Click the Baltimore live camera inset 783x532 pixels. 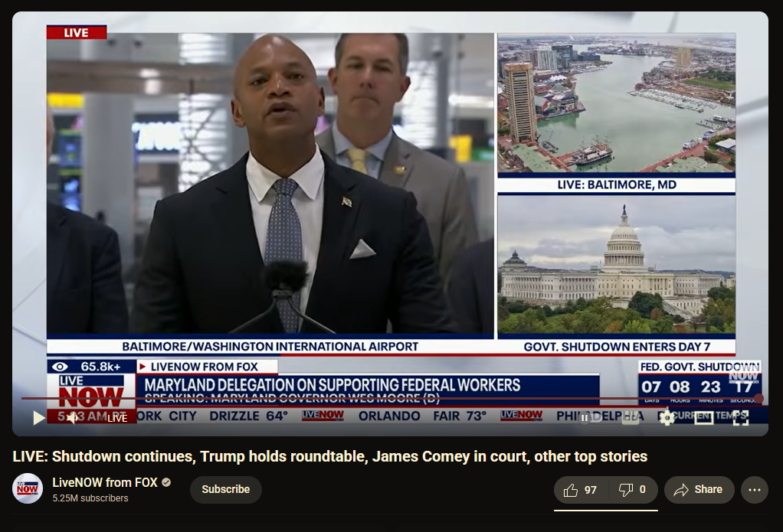coord(616,103)
